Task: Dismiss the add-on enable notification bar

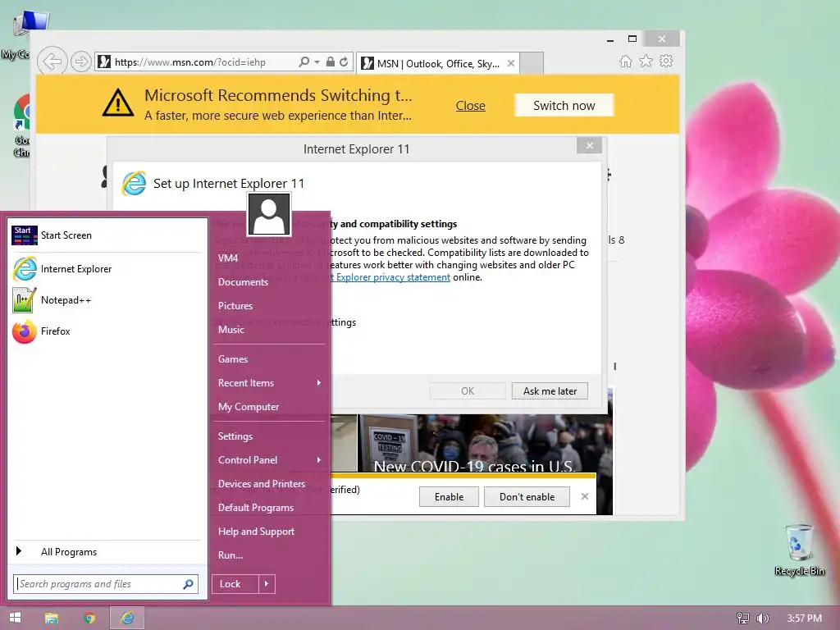Action: tap(584, 496)
